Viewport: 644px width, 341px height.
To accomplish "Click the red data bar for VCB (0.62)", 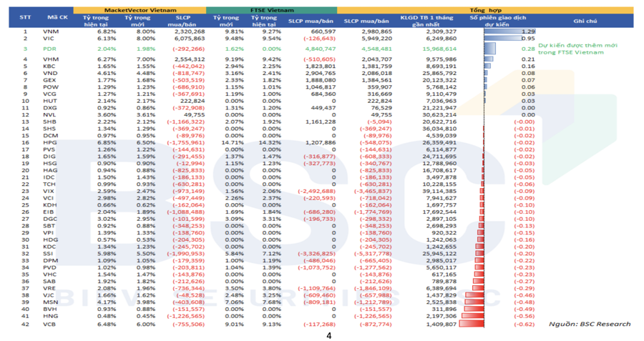I will pyautogui.click(x=472, y=324).
